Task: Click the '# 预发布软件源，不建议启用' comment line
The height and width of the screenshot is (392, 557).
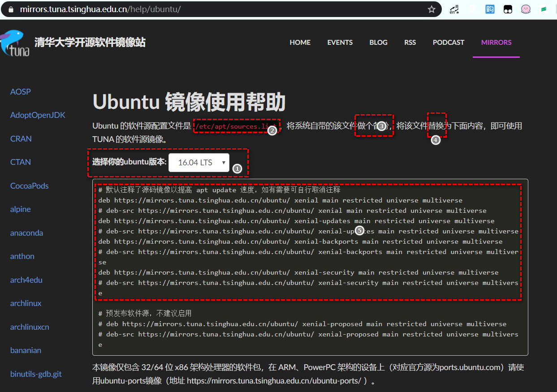Action: pyautogui.click(x=145, y=313)
